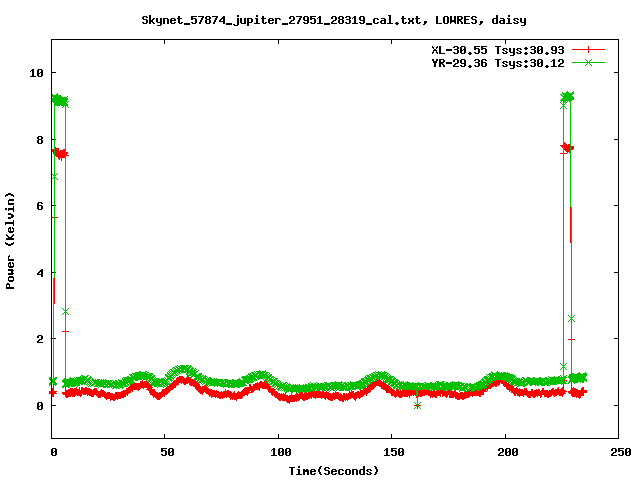Select the 150 tick label on x-axis
Image resolution: width=640 pixels, height=480 pixels.
click(x=392, y=452)
